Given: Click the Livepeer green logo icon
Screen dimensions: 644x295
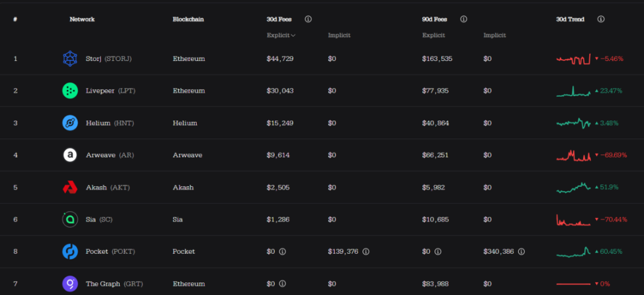Looking at the screenshot, I should pos(70,91).
